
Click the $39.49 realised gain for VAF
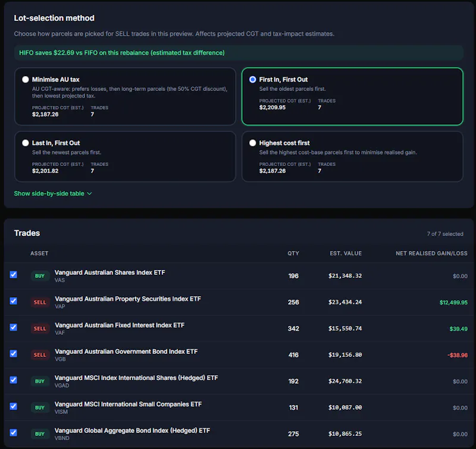click(x=458, y=329)
